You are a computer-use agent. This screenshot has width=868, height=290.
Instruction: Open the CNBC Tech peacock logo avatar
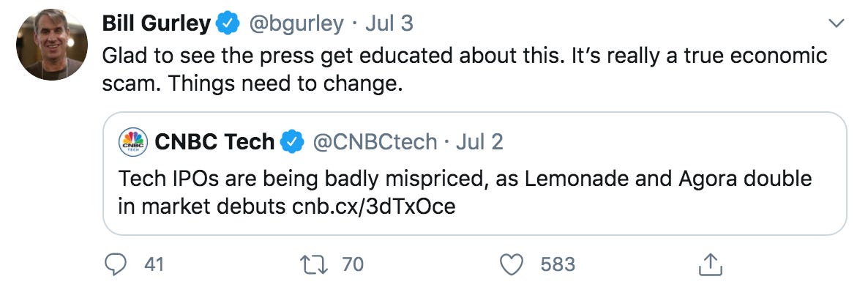coord(133,142)
